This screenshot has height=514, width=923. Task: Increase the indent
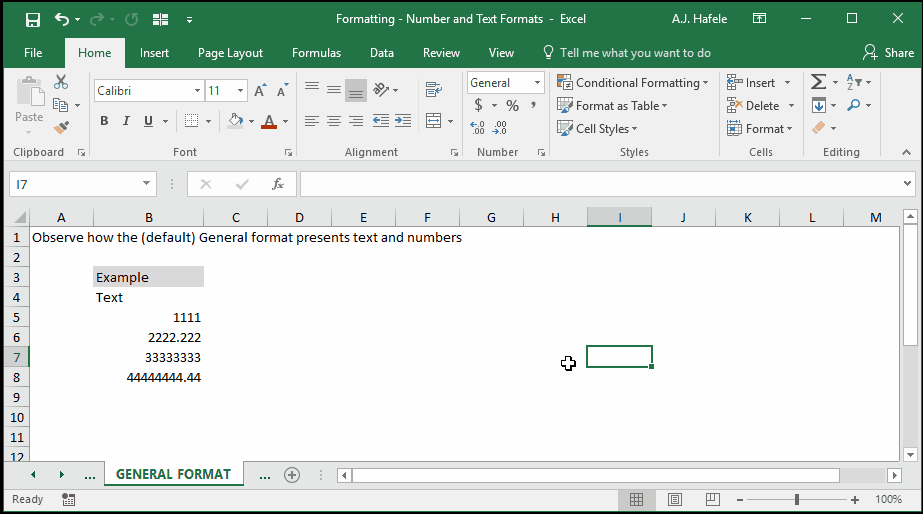[x=403, y=121]
